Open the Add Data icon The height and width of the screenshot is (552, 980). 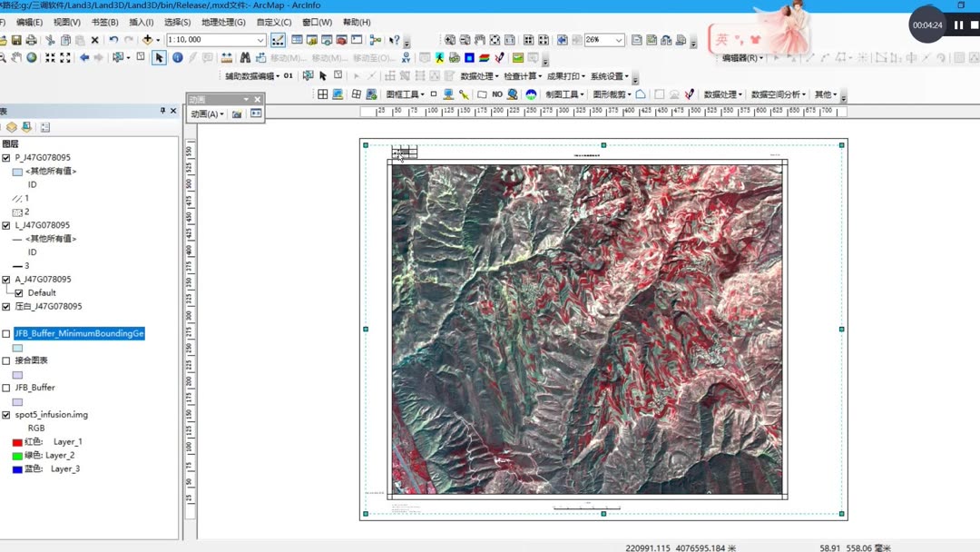click(x=148, y=40)
